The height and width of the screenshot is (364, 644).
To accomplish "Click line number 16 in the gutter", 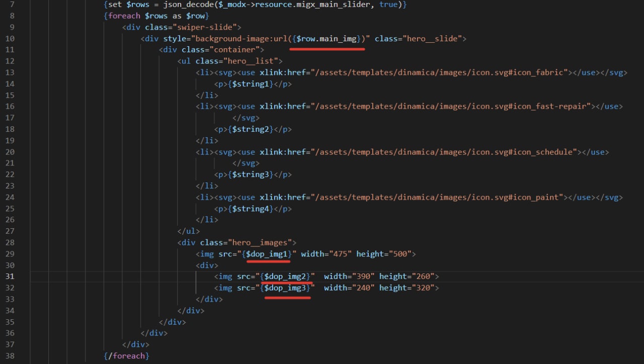I will 10,107.
